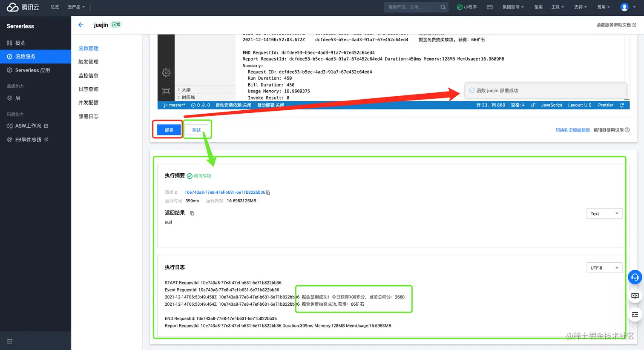Copy the return result
The height and width of the screenshot is (350, 644).
click(192, 213)
